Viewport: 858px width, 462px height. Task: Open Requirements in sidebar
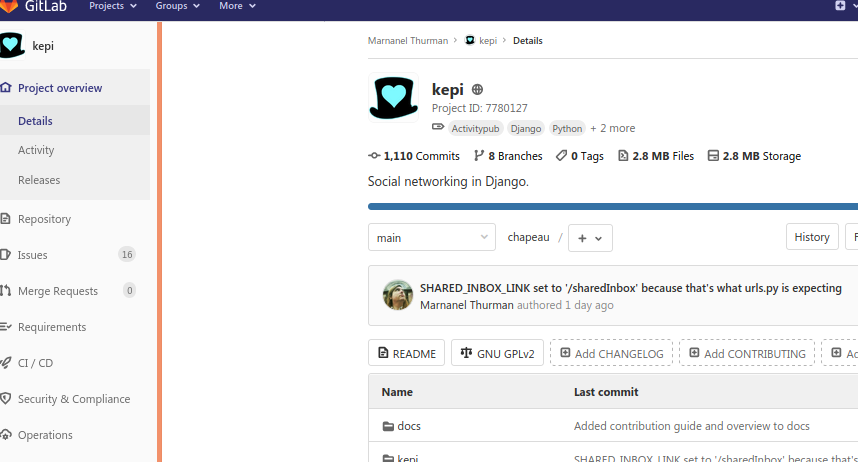click(52, 327)
